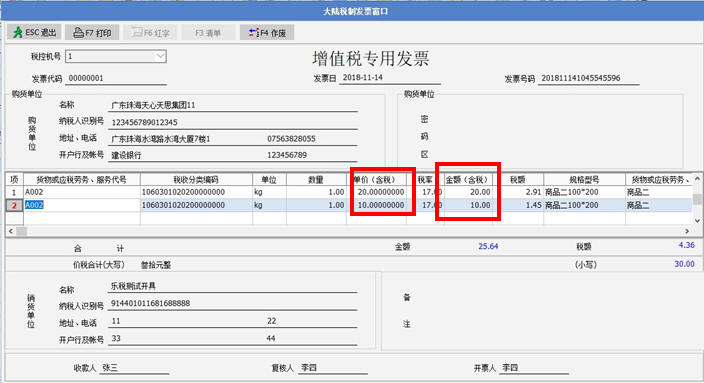The height and width of the screenshot is (383, 704).
Task: Click seller phone value 22
Action: (x=272, y=321)
